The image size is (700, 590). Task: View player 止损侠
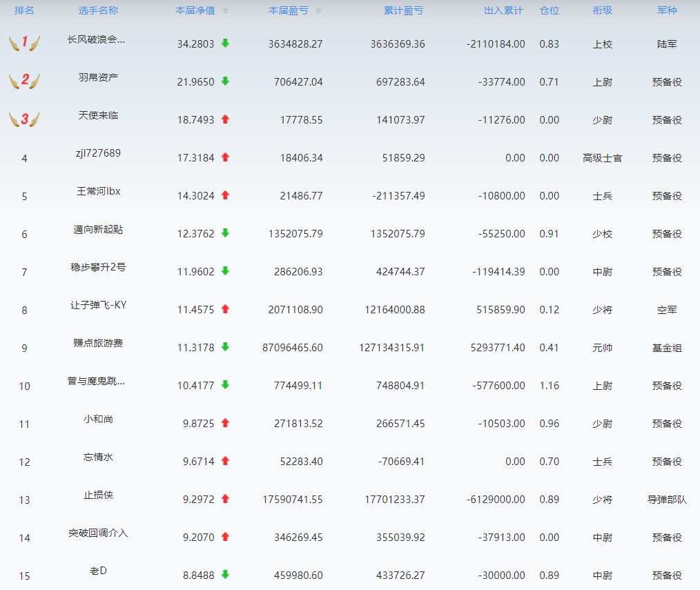pos(98,495)
